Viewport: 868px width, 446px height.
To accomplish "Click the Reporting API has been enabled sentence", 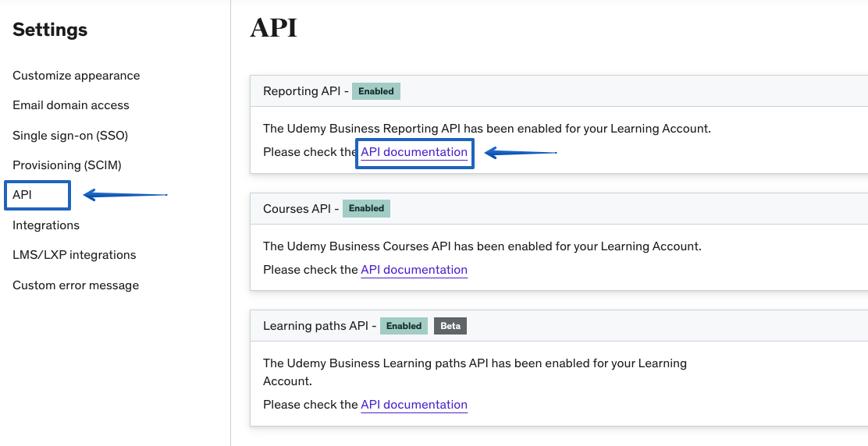I will pos(487,129).
